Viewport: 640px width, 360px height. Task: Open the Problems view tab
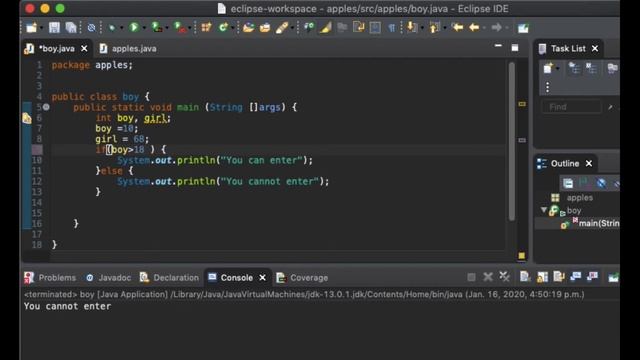point(50,278)
